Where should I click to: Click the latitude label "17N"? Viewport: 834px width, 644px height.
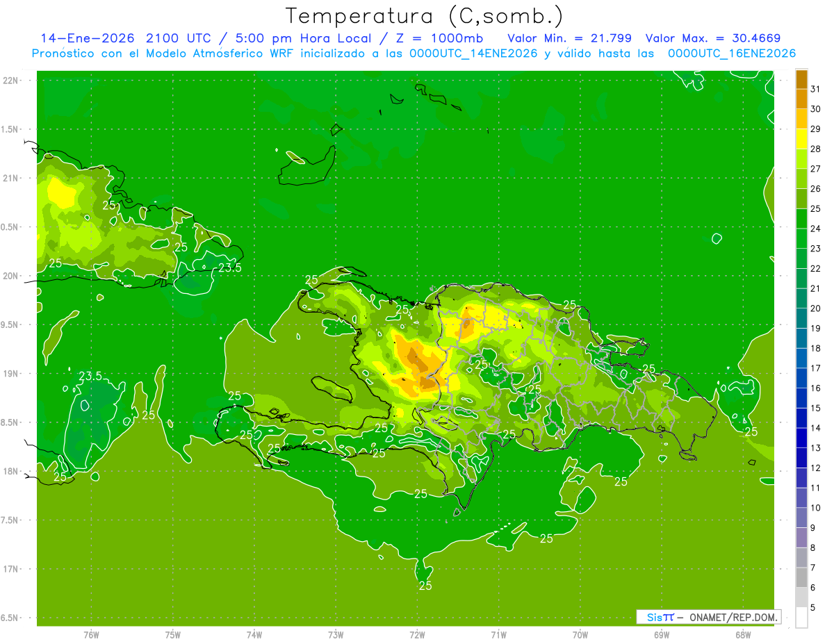tap(11, 570)
